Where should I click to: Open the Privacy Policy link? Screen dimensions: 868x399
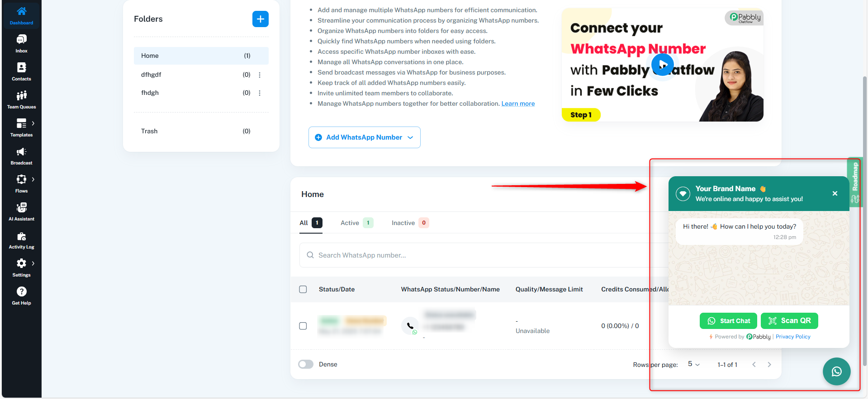point(793,337)
